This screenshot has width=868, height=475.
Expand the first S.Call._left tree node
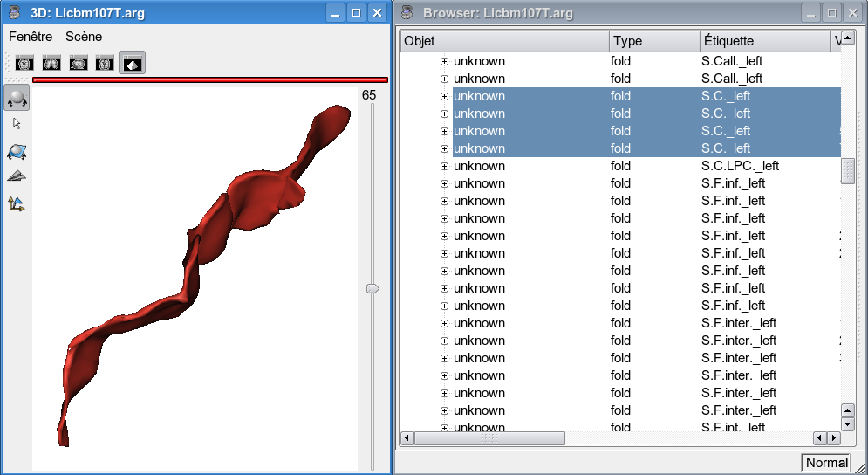[x=444, y=61]
